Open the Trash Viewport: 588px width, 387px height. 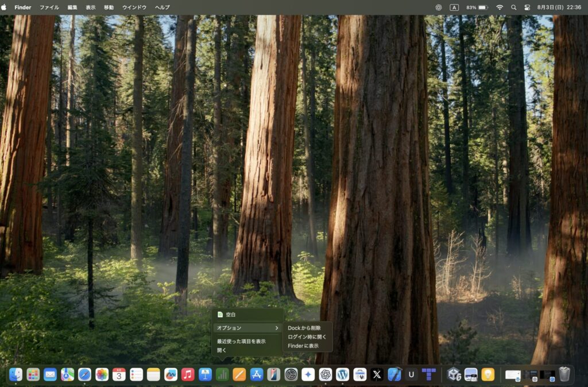[564, 374]
